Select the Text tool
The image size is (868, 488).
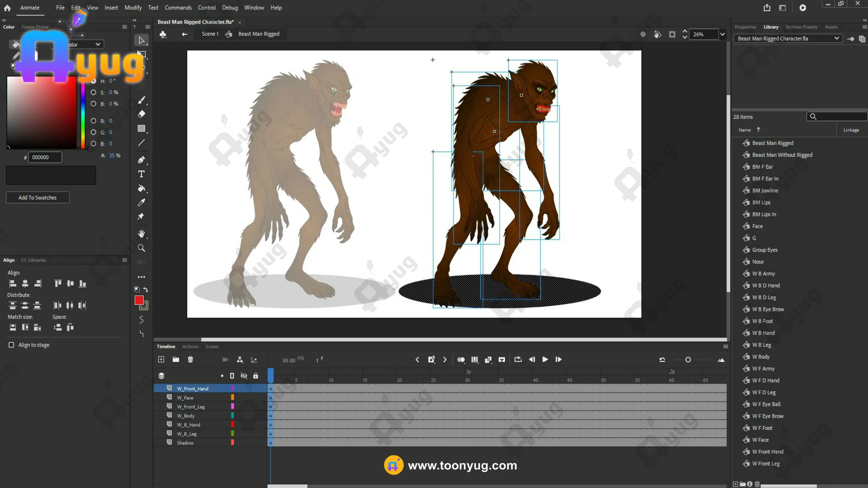[142, 174]
